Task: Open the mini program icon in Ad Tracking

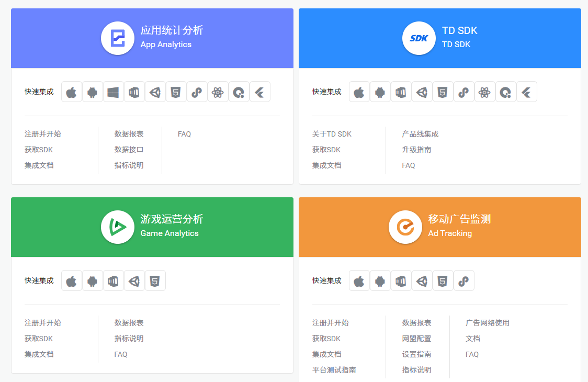Action: 464,281
